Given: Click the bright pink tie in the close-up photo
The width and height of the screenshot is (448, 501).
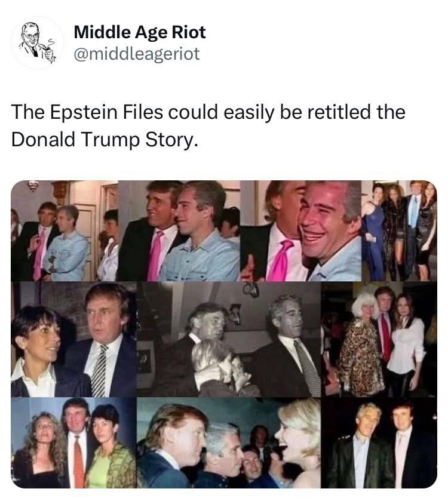Looking at the screenshot, I should (280, 261).
